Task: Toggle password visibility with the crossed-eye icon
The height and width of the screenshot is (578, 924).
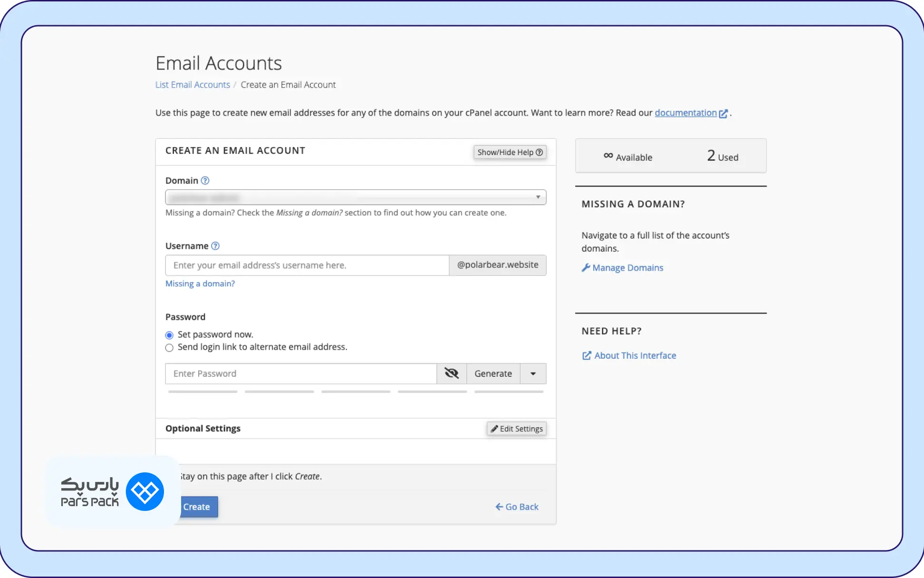Action: point(452,373)
